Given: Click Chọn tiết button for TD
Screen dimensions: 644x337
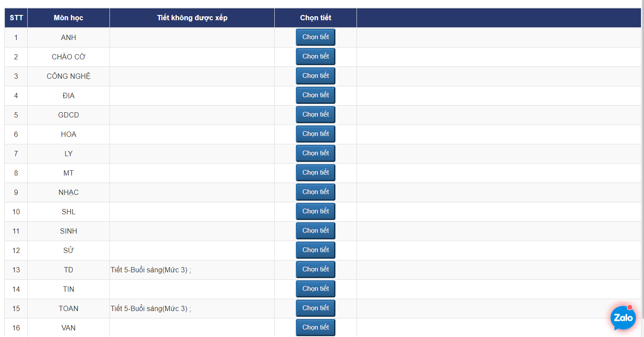Looking at the screenshot, I should (x=315, y=270).
